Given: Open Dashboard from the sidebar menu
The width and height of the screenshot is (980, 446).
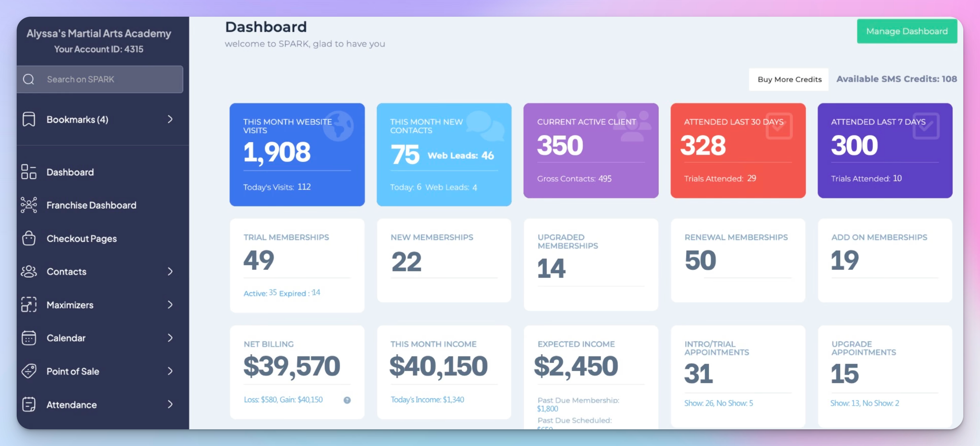Looking at the screenshot, I should point(70,172).
